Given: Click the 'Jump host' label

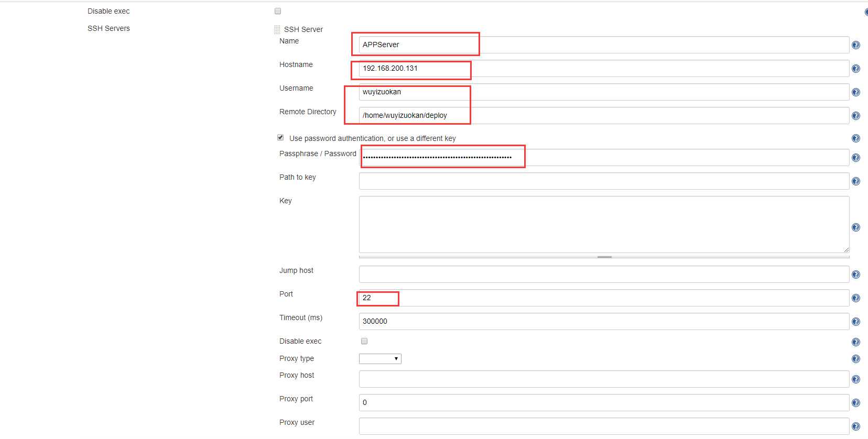Looking at the screenshot, I should (x=296, y=270).
